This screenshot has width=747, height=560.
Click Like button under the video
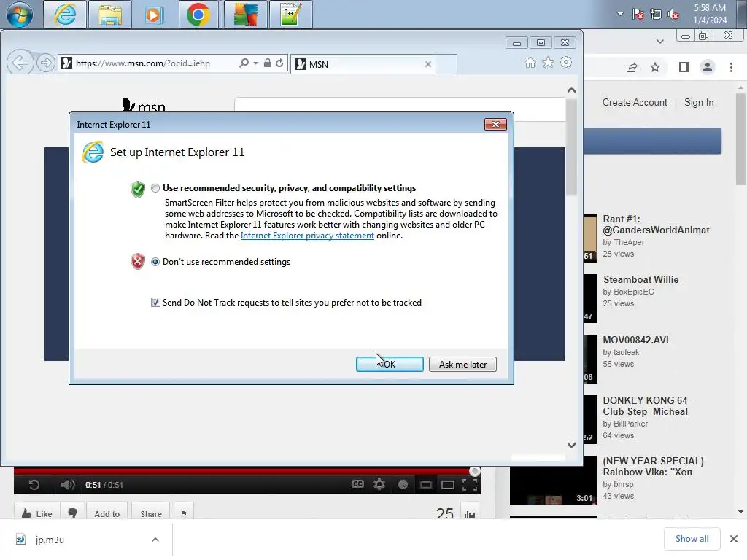(x=36, y=513)
